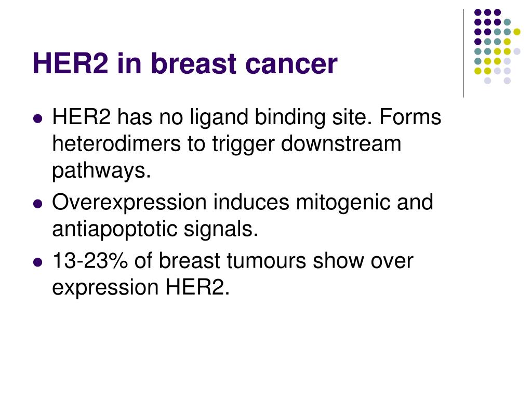The width and height of the screenshot is (532, 399).
Task: Click the topmost yellow dot in the decoration
Action: (517, 32)
